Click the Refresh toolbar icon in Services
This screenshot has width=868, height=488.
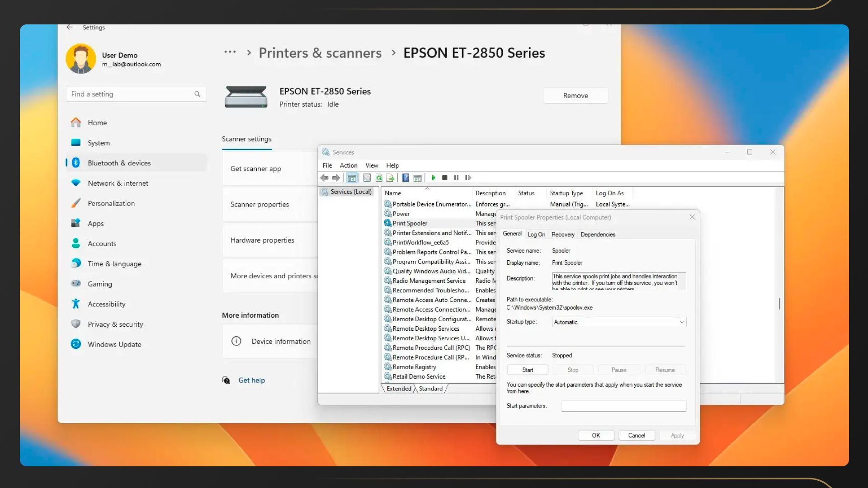pyautogui.click(x=379, y=178)
